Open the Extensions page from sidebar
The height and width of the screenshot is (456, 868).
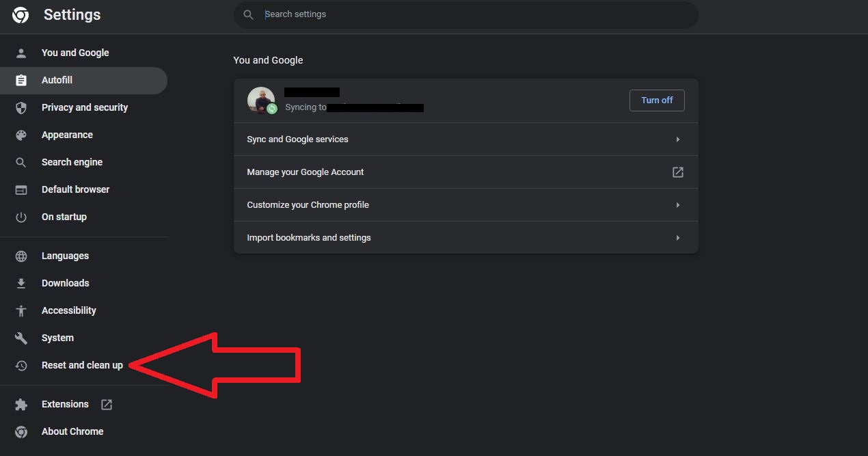coord(65,404)
